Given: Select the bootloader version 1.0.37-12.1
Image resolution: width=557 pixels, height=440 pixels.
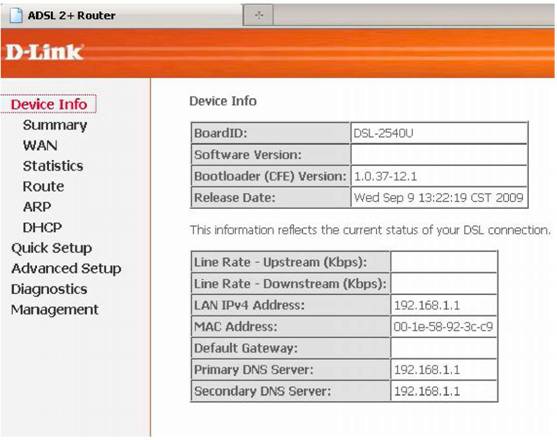Looking at the screenshot, I should click(385, 176).
